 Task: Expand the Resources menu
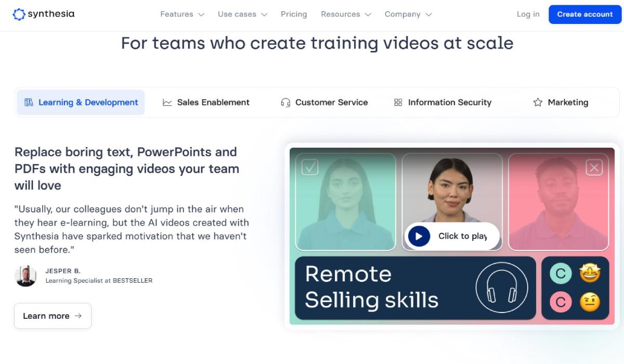click(x=346, y=15)
